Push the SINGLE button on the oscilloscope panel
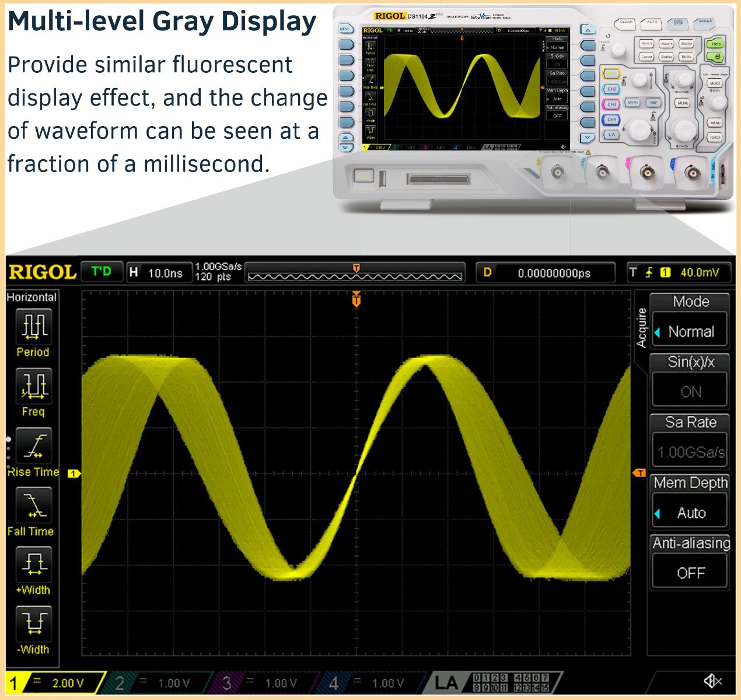 704,23
